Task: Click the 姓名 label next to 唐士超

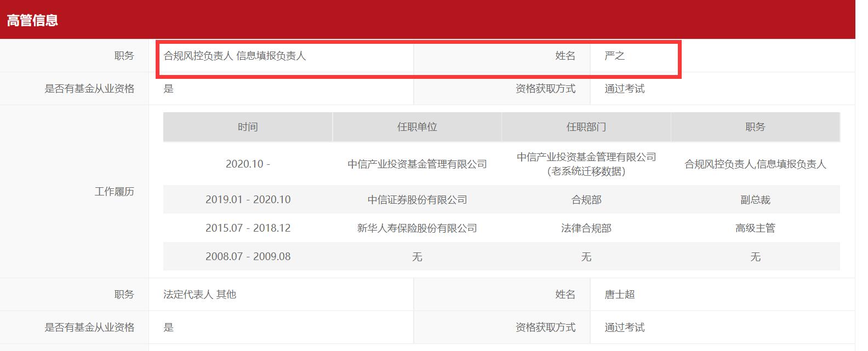Action: tap(566, 295)
